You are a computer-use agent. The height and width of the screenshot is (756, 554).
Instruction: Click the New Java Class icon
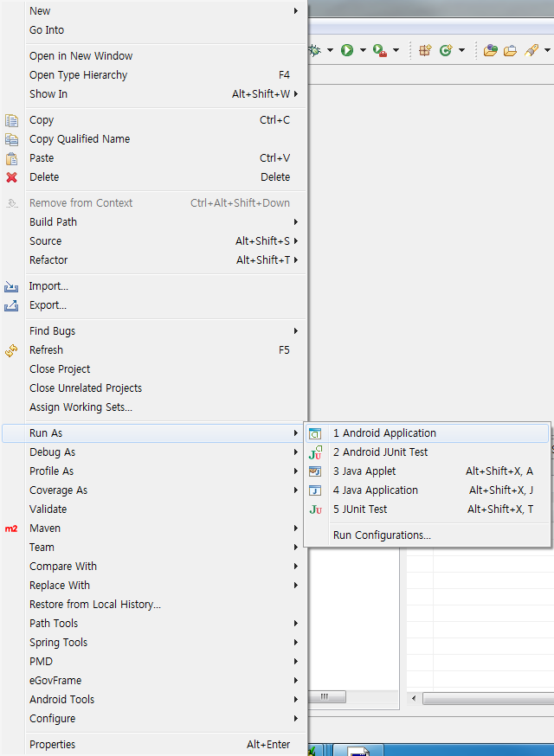pos(446,50)
